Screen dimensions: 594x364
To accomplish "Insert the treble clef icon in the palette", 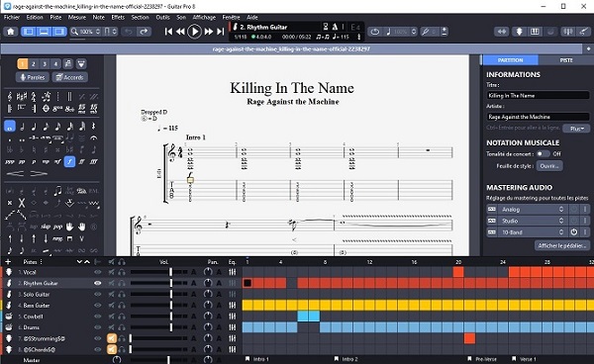I will click(10, 97).
